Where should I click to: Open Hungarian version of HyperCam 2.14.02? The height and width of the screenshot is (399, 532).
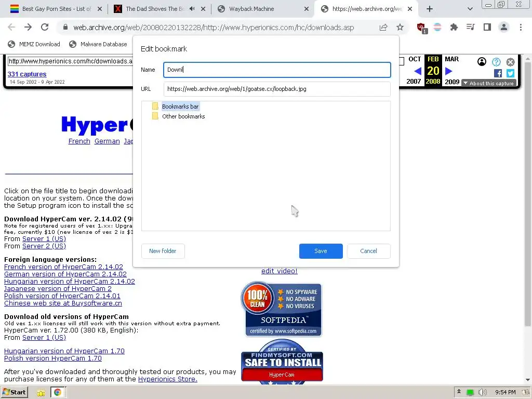(x=70, y=281)
